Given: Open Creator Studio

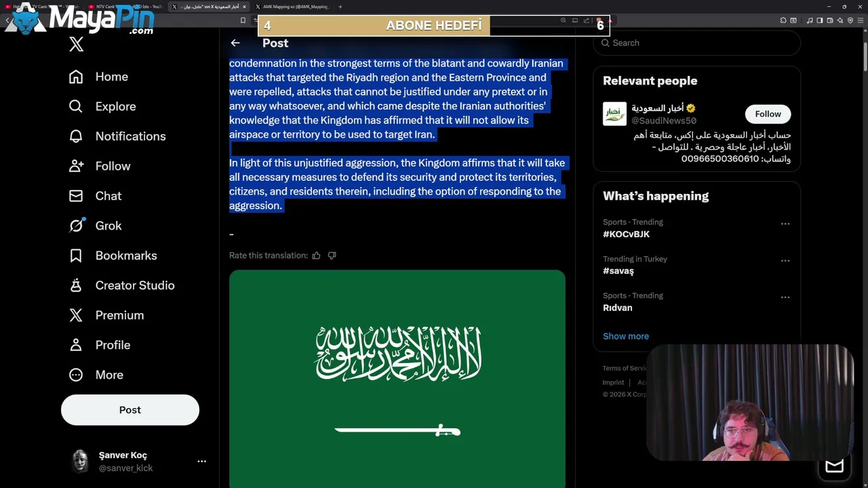Looking at the screenshot, I should point(121,285).
